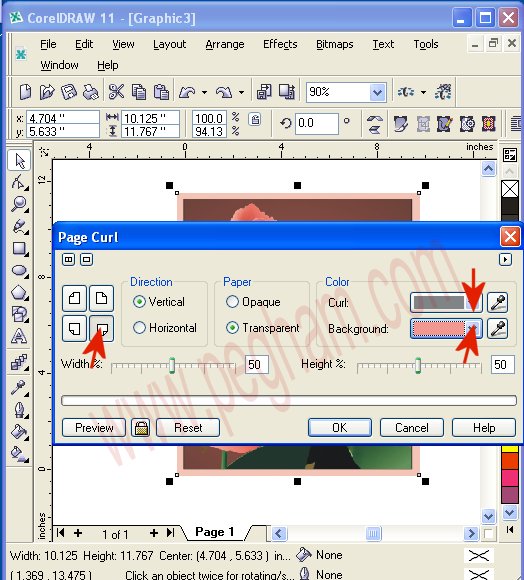
Task: Open the Effects menu
Action: click(x=280, y=44)
